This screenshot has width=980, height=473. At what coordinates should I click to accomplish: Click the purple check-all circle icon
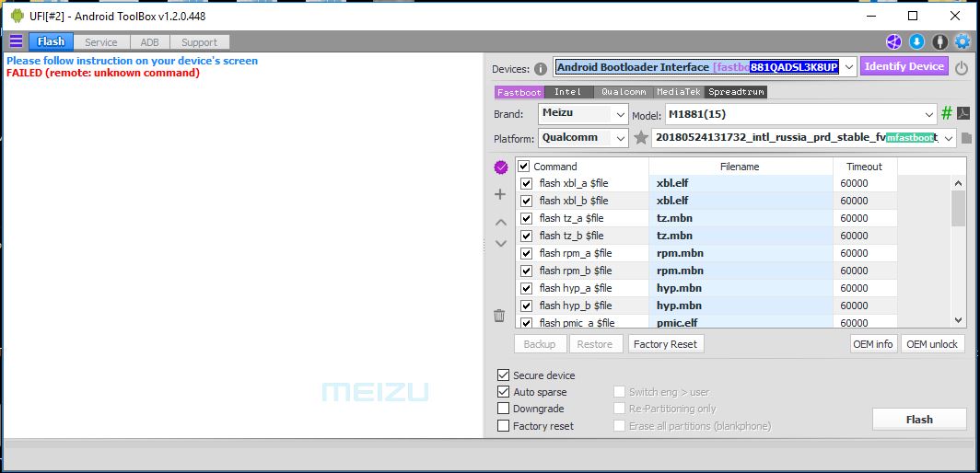[501, 167]
